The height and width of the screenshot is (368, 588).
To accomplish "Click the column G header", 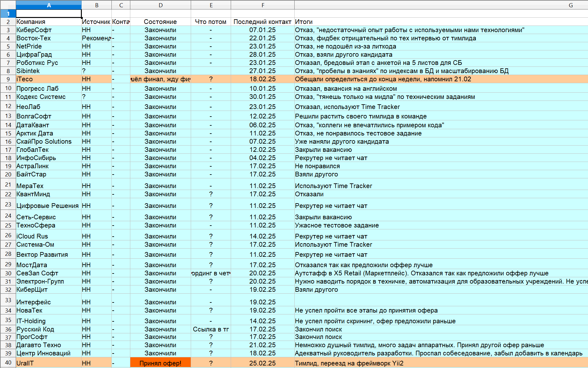I will (441, 5).
